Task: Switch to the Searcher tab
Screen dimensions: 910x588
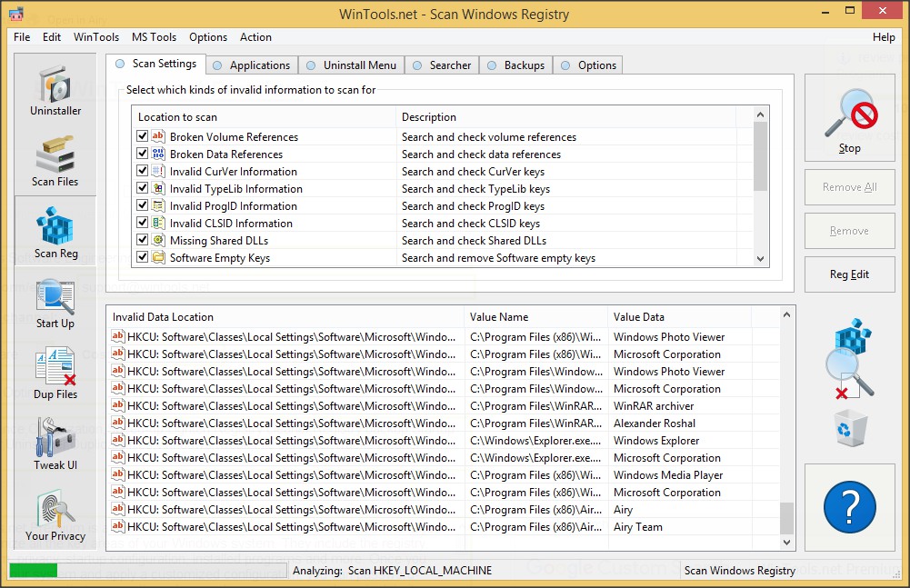Action: pos(442,65)
